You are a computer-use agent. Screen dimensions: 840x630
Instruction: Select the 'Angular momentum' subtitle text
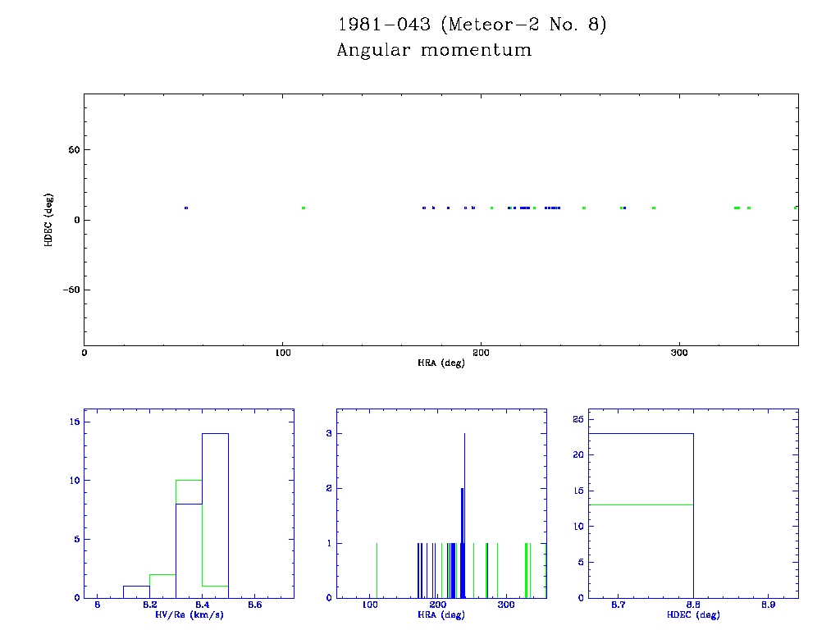(x=434, y=50)
